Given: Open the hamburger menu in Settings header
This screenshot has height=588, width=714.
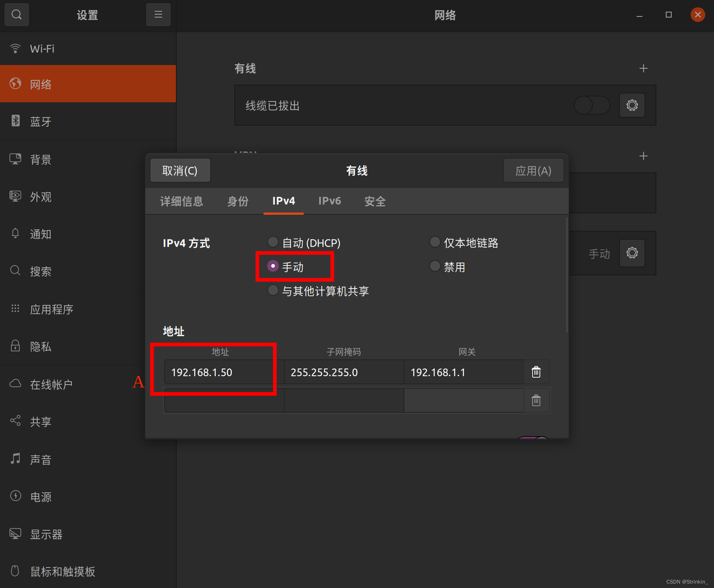Looking at the screenshot, I should (158, 15).
